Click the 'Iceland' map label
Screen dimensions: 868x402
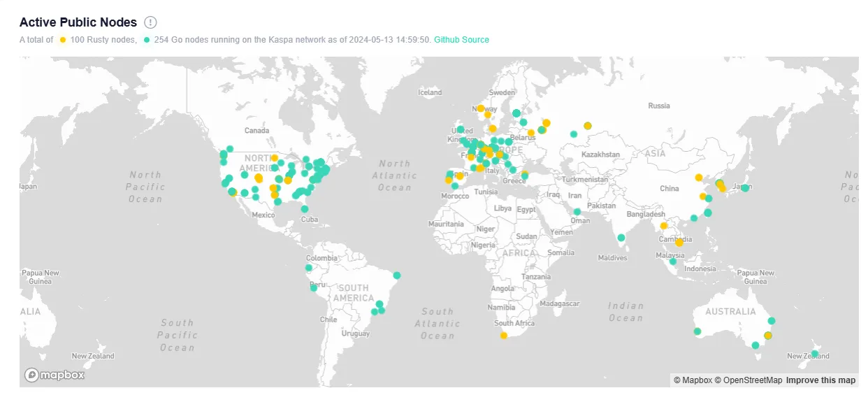430,92
